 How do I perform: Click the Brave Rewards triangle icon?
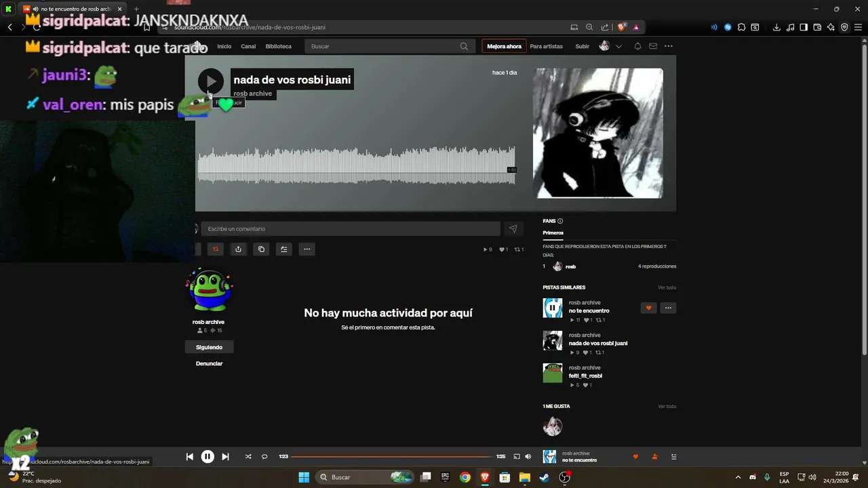click(636, 27)
